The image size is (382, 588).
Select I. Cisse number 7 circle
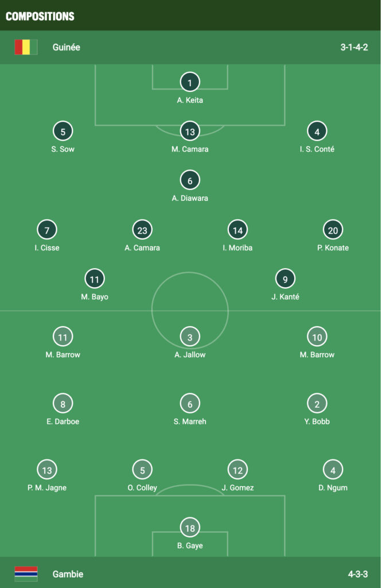coord(47,230)
